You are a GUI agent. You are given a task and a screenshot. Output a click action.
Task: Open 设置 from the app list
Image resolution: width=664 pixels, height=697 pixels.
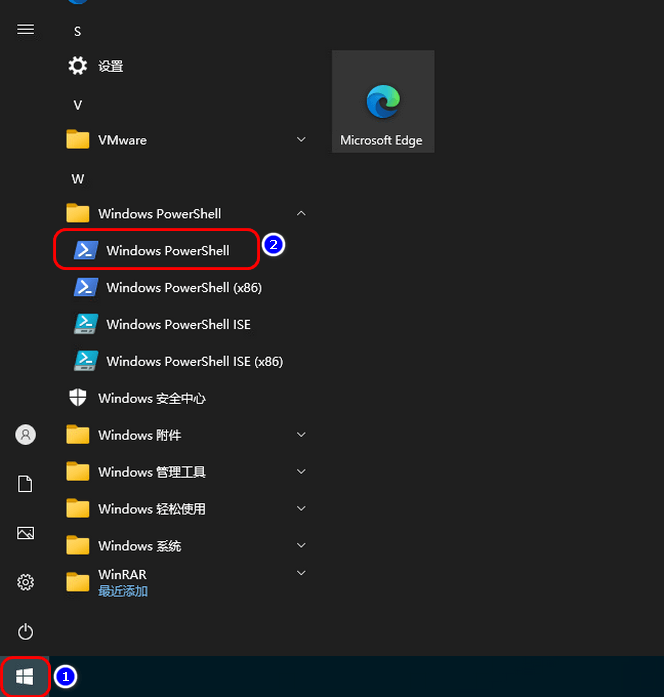[x=110, y=66]
